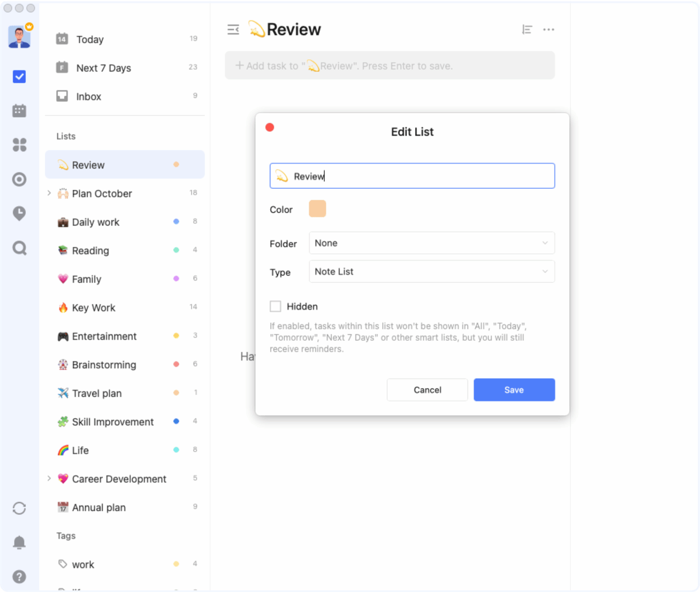
Task: Open the Focus target icon in sidebar
Action: 19,179
